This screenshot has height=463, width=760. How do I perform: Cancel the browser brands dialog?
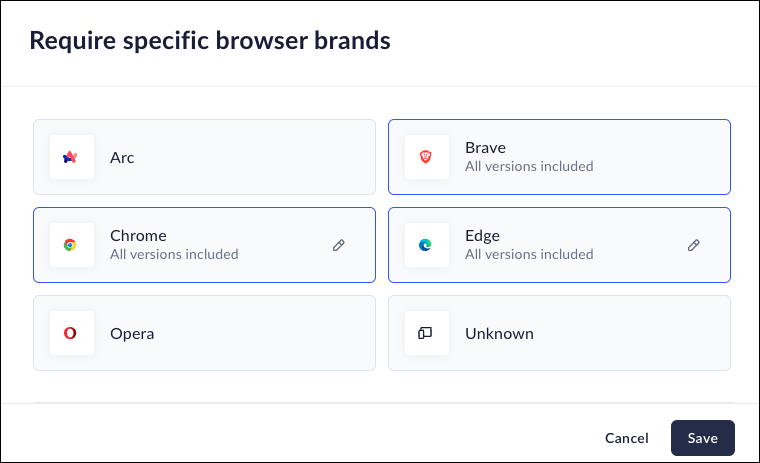(627, 438)
